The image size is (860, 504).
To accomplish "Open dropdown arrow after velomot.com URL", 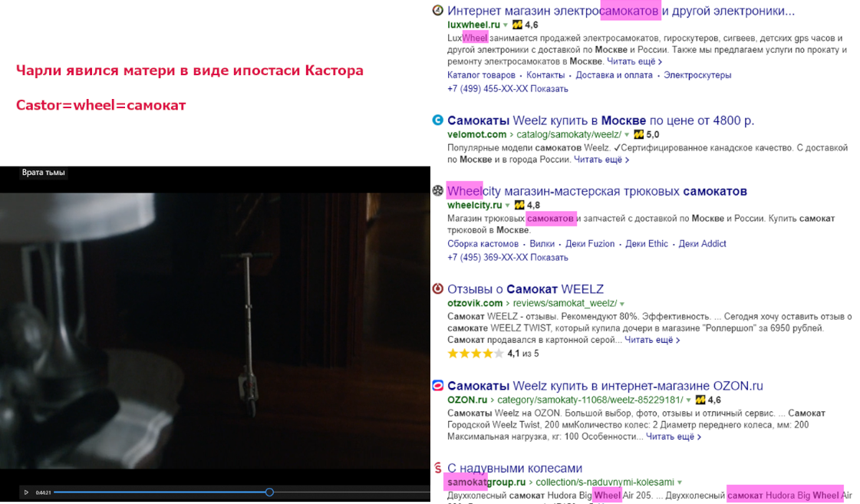I will coord(627,135).
